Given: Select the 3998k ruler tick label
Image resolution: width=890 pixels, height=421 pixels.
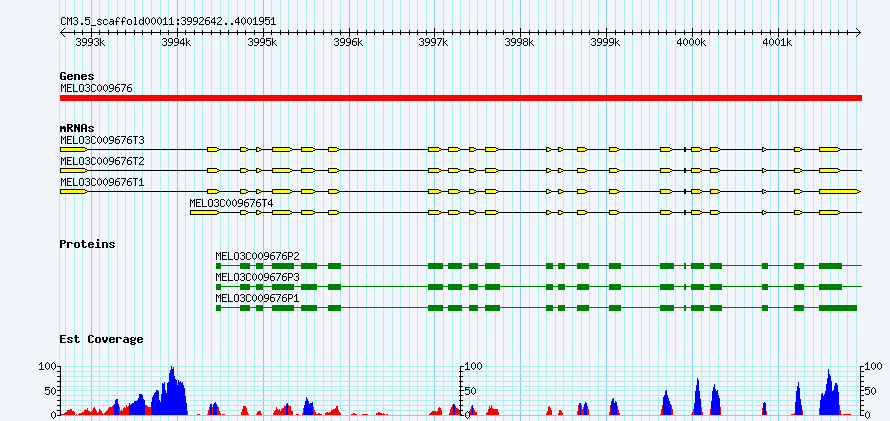Looking at the screenshot, I should [520, 43].
